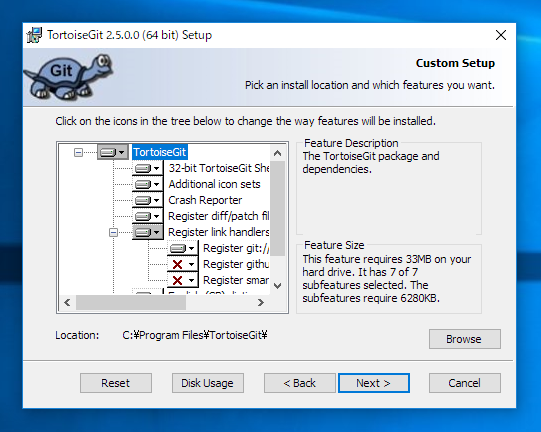Image resolution: width=541 pixels, height=432 pixels.
Task: Click the Browse button
Action: [x=465, y=339]
